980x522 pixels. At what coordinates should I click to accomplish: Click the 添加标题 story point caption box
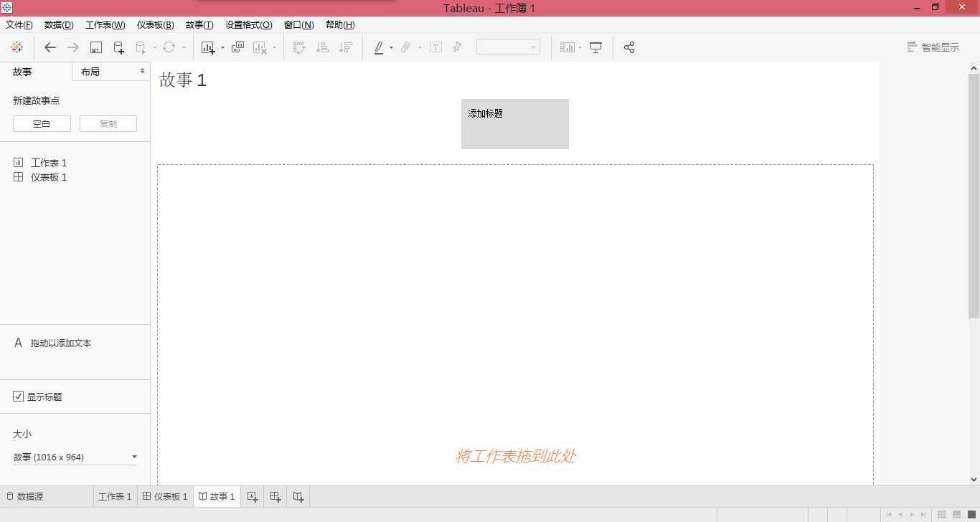coord(515,124)
